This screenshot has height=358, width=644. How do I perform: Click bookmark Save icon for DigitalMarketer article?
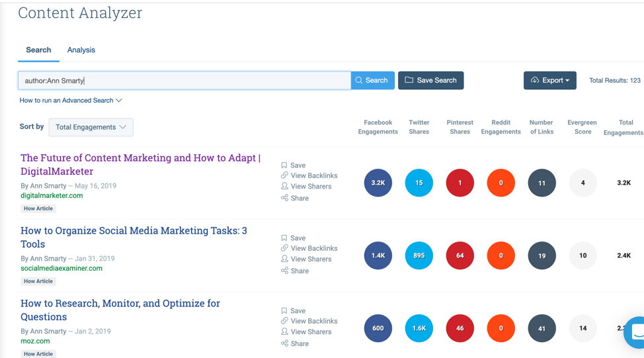click(284, 165)
